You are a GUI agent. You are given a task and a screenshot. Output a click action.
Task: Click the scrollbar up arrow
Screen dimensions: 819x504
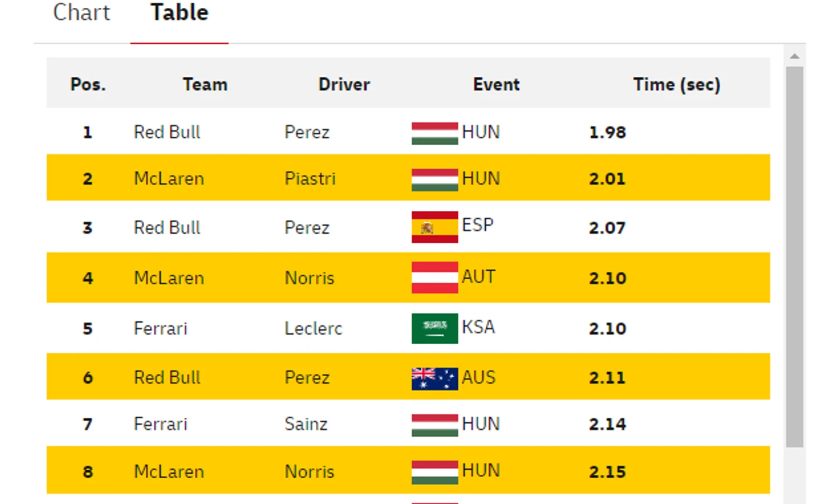point(794,56)
